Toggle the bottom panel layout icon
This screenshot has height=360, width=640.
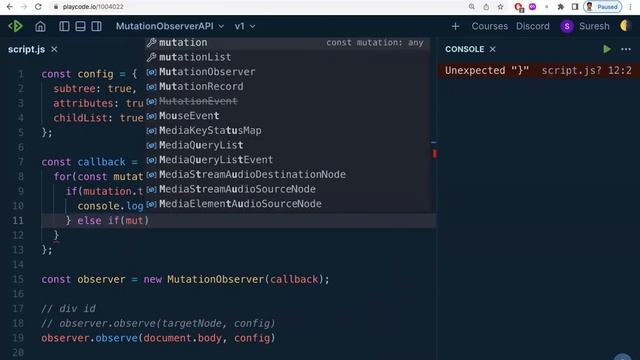(x=80, y=27)
